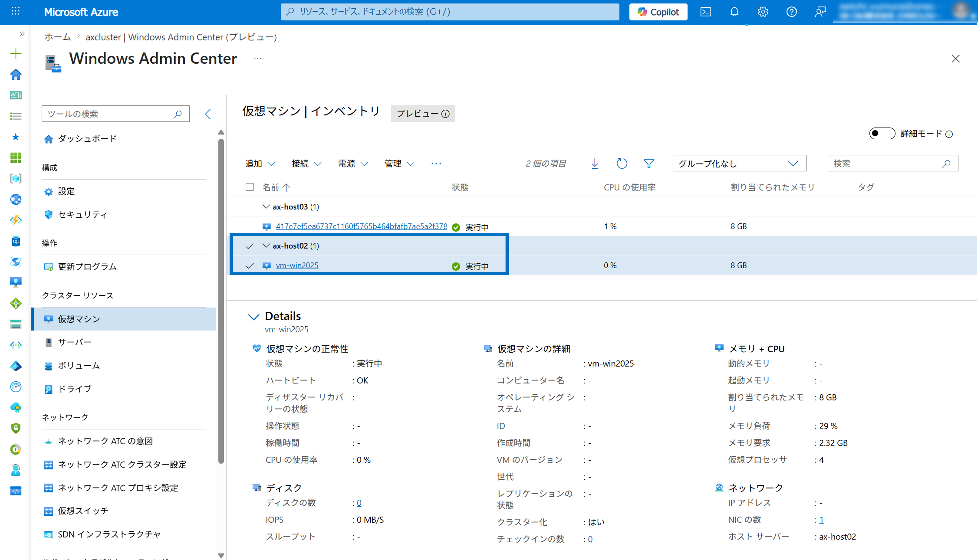Open the VM link starting with 417e7ef5ea
Viewport: 978px width, 560px height.
coord(361,226)
